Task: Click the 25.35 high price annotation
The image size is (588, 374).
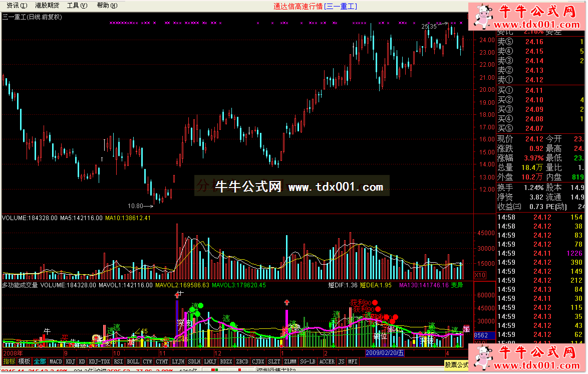Action: coord(429,26)
